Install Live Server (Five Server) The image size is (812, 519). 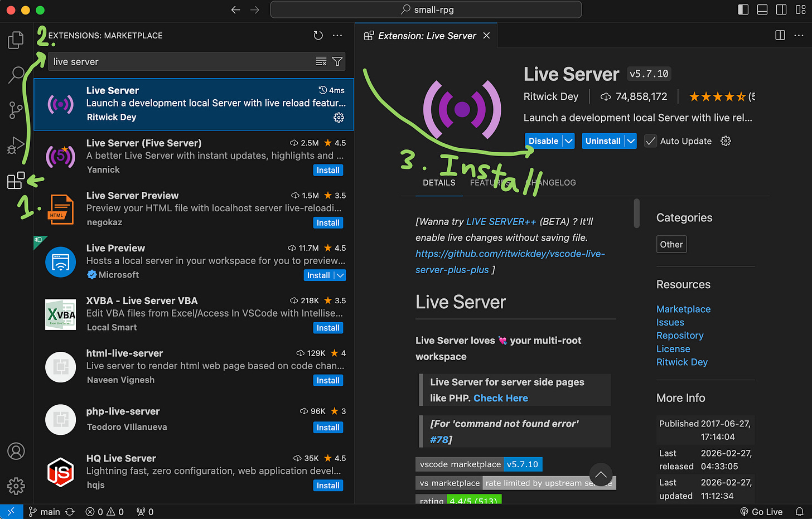coord(328,170)
